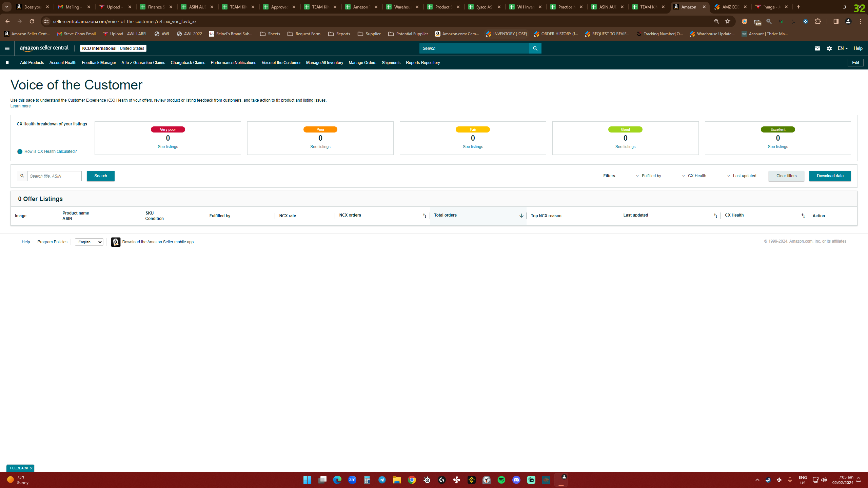Close the FEEDBACK tab with its X
Screen dimensions: 868x488
(31, 468)
